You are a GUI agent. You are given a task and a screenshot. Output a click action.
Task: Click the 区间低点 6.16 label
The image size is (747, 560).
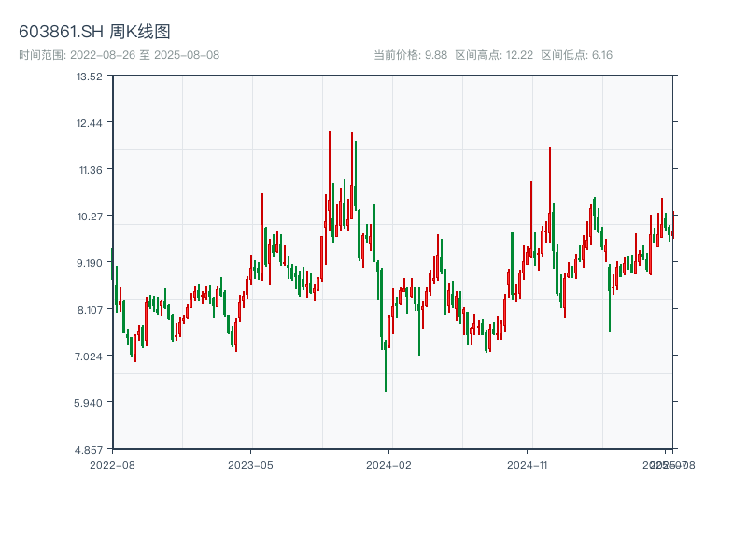point(576,55)
